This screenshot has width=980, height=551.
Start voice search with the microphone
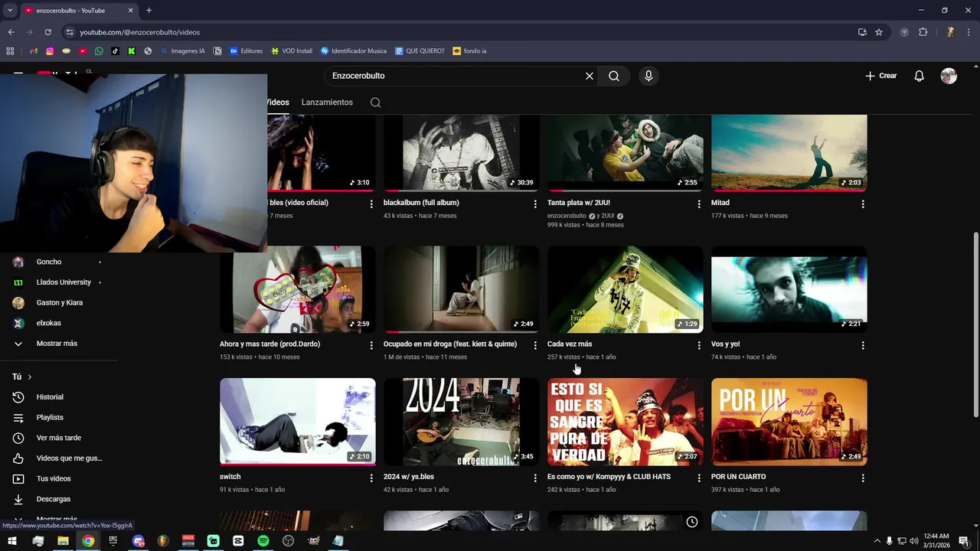pyautogui.click(x=648, y=76)
